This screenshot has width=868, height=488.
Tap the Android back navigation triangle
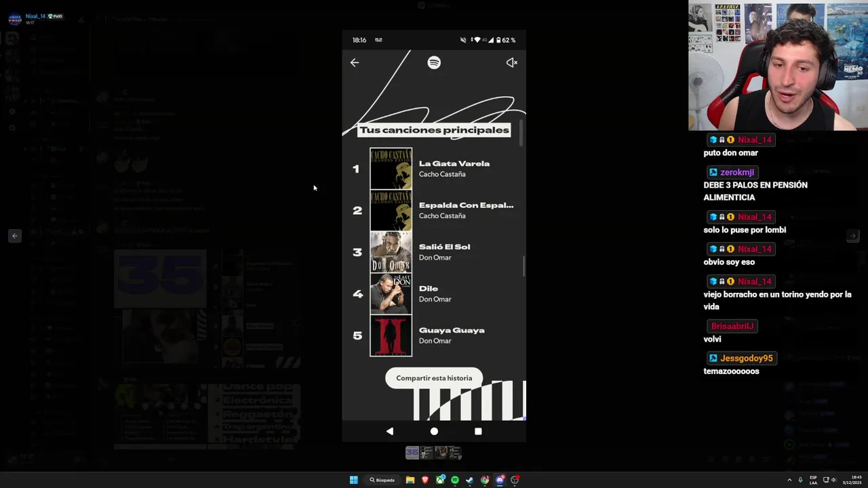pyautogui.click(x=389, y=431)
